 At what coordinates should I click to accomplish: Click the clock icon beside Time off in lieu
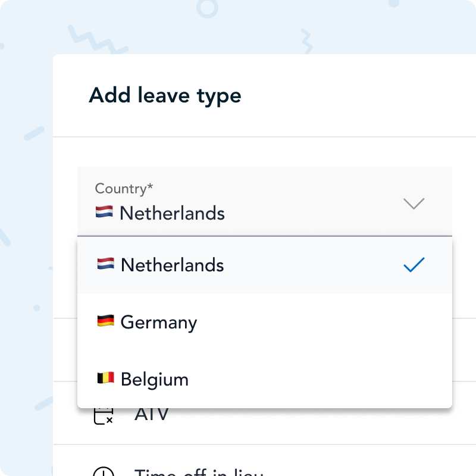[105, 472]
